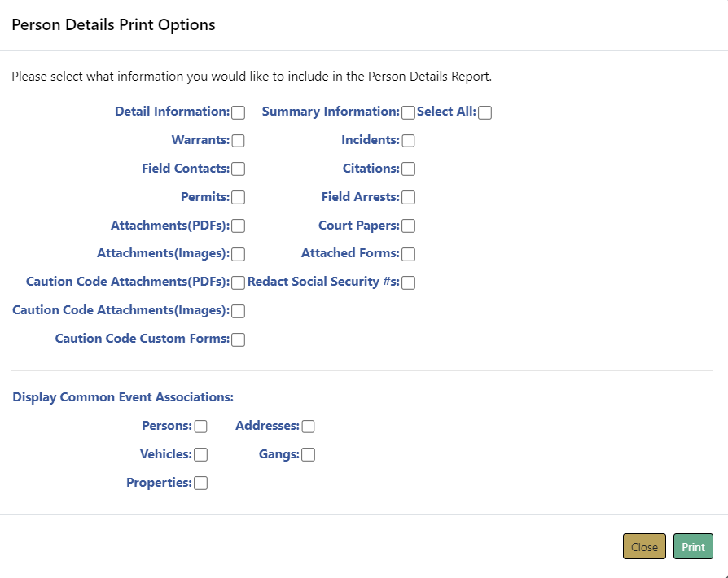Check the Attached Forms box
The width and height of the screenshot is (728, 578).
pyautogui.click(x=409, y=254)
